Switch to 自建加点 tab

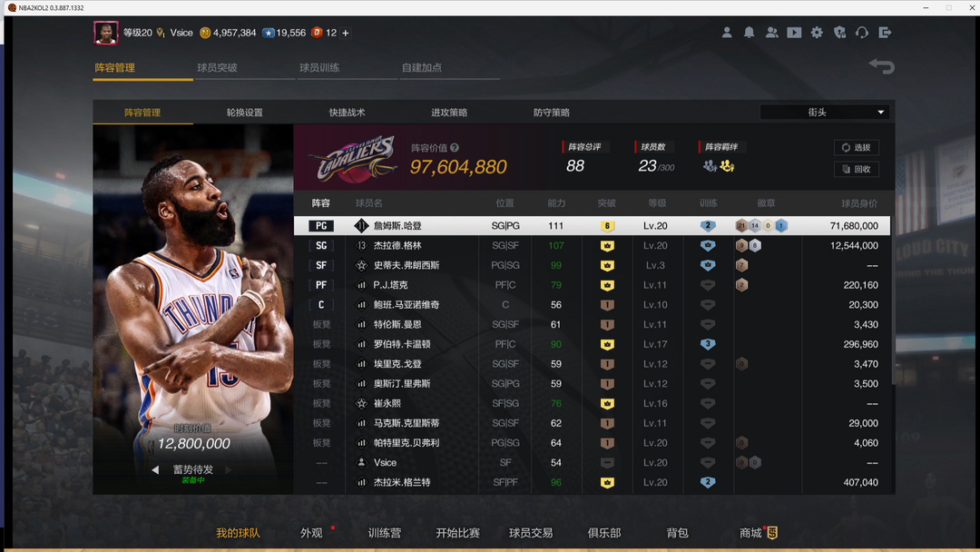coord(422,67)
